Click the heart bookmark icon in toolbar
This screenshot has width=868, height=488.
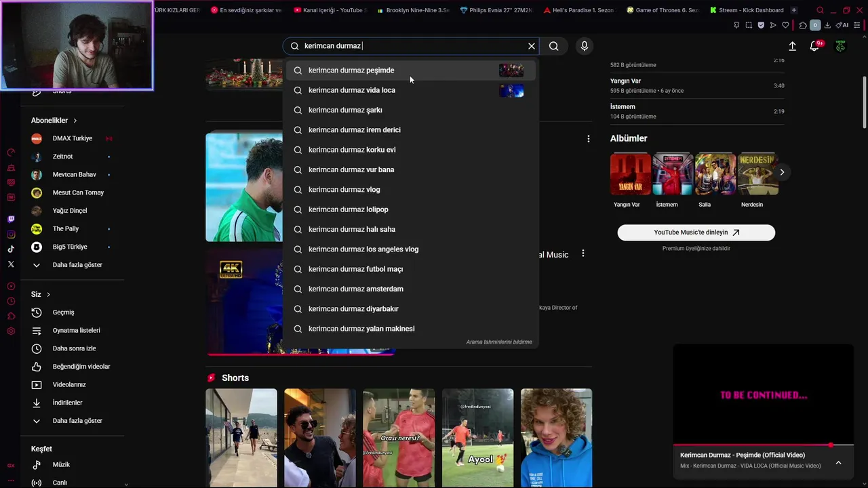[x=785, y=25]
